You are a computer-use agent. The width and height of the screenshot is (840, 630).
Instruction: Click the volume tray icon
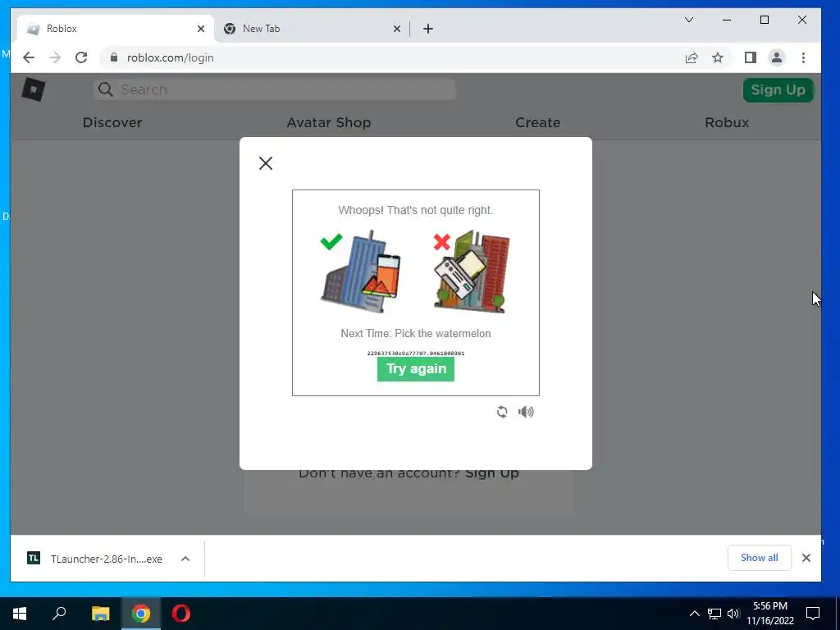click(x=733, y=614)
